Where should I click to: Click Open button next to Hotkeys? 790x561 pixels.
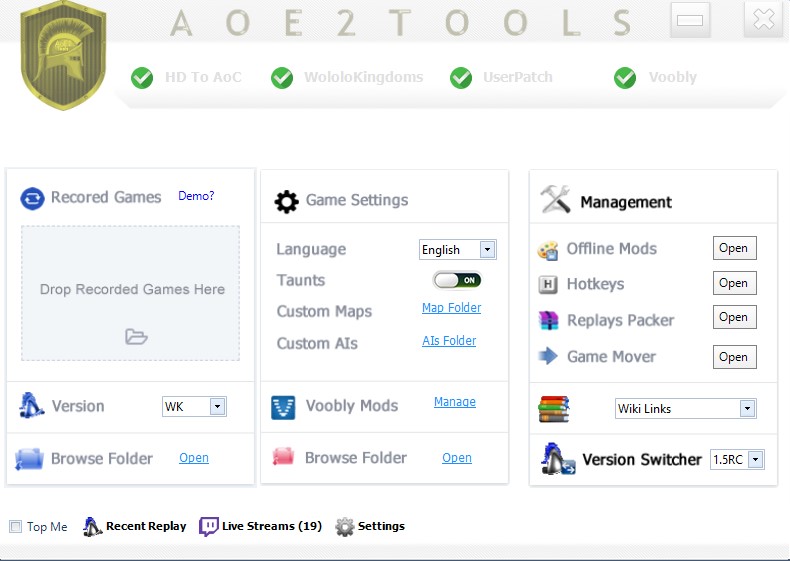[x=733, y=283]
